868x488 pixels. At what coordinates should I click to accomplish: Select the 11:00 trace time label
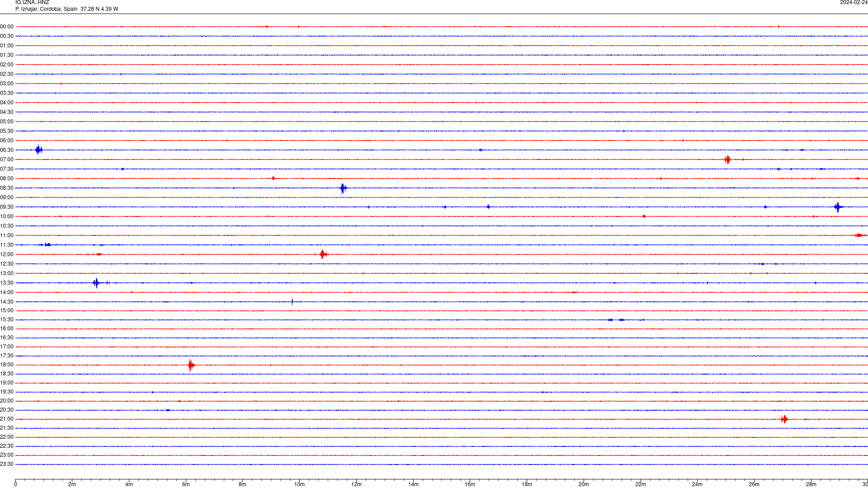click(x=7, y=235)
